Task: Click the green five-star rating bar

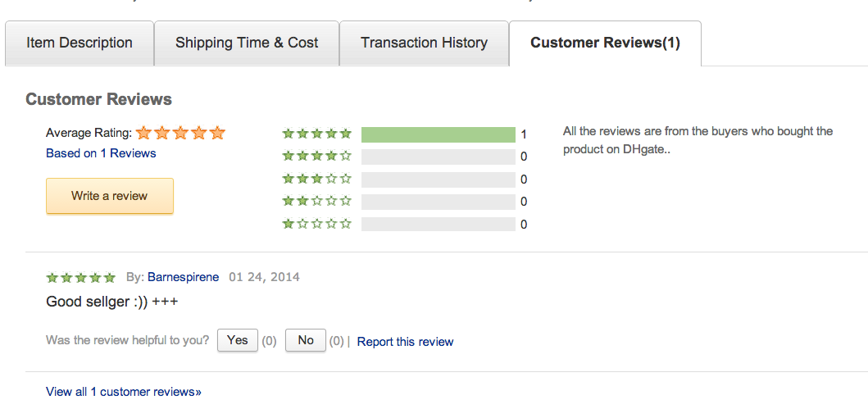Action: (x=439, y=134)
